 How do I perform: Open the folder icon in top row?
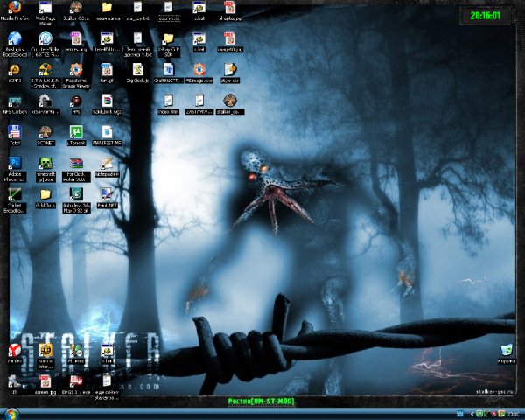click(x=107, y=10)
